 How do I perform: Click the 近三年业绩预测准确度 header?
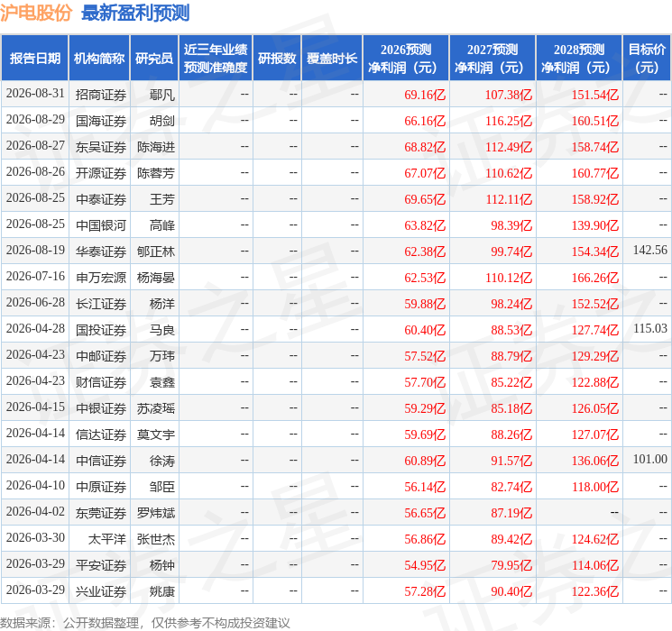[216, 59]
